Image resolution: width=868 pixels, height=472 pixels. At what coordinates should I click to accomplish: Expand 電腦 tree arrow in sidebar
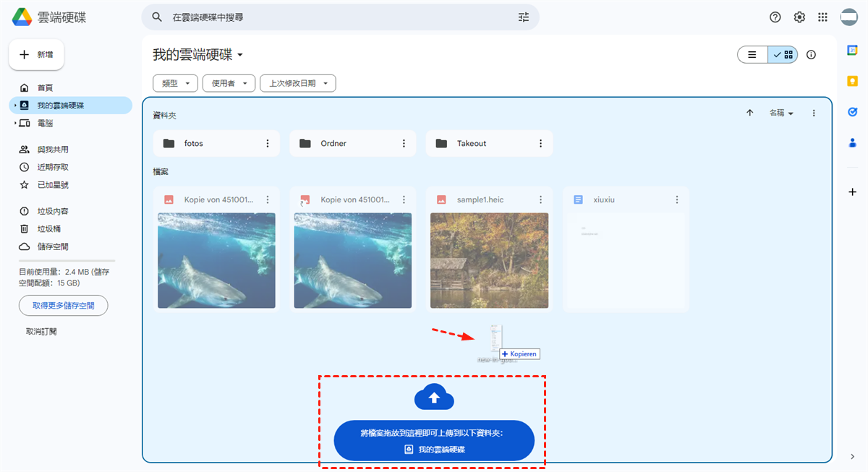(x=14, y=124)
